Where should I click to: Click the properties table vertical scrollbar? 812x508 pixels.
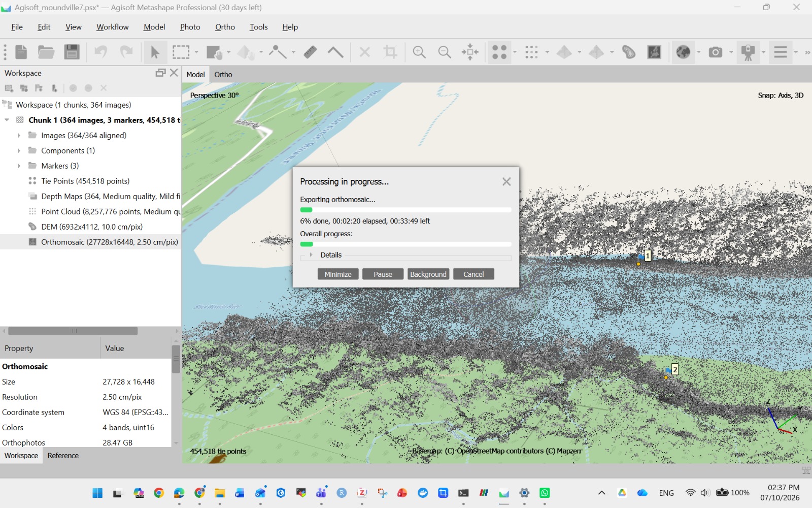click(x=176, y=359)
